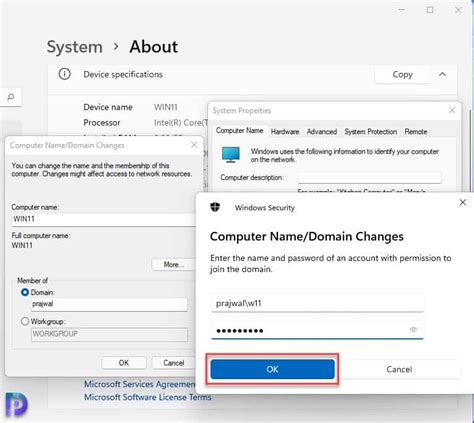Click OK in Computer Name/Domain Changes dialog

click(x=124, y=363)
